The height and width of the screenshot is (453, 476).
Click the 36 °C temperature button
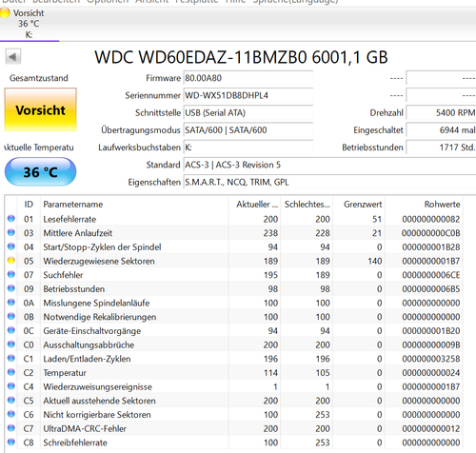40,172
